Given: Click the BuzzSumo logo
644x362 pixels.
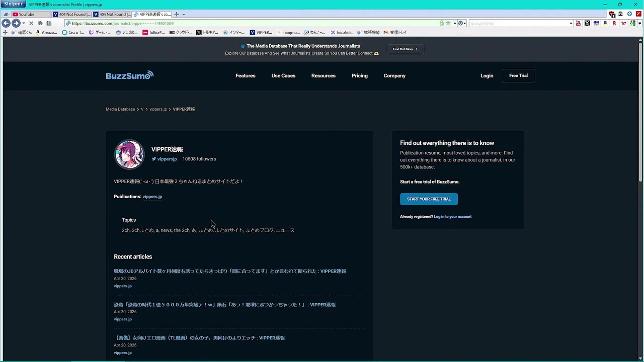Looking at the screenshot, I should point(129,75).
